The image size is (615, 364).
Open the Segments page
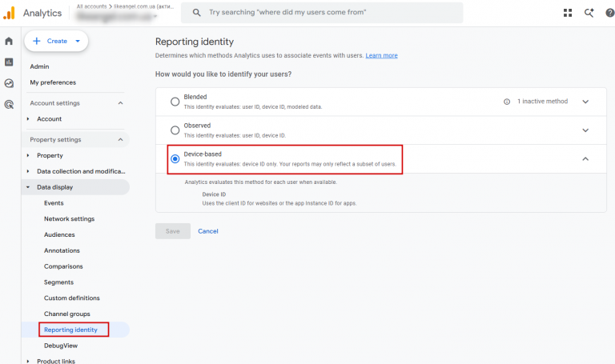point(58,282)
